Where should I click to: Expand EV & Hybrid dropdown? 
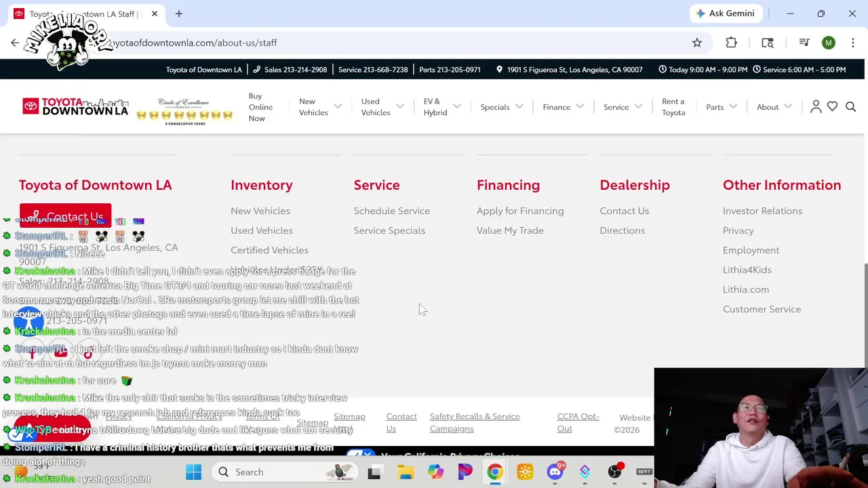point(442,107)
